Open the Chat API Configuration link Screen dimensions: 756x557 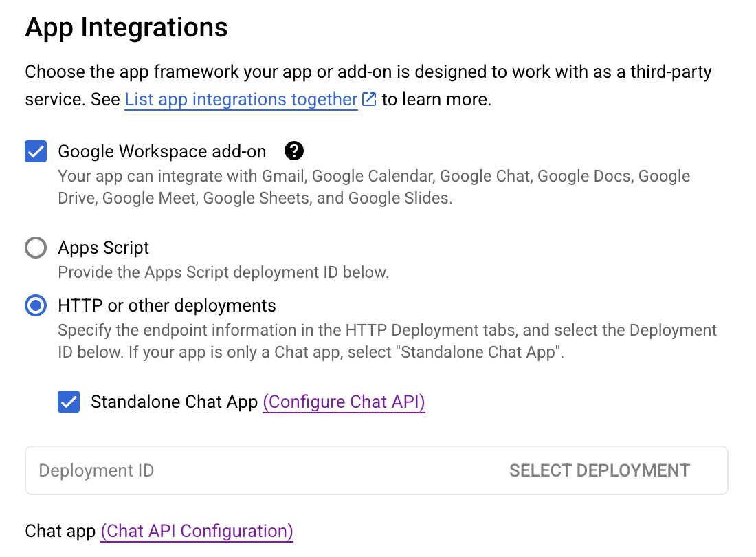[x=197, y=531]
